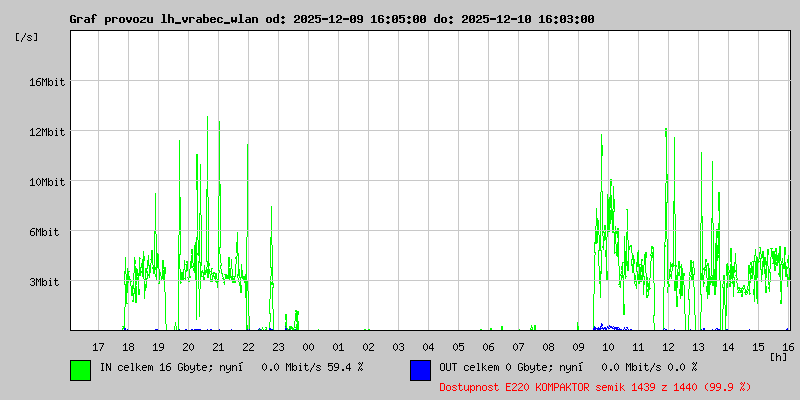The width and height of the screenshot is (800, 400).
Task: Click the graph title 'Graf provozu lh_vrabec_wlan'
Action: (165, 19)
